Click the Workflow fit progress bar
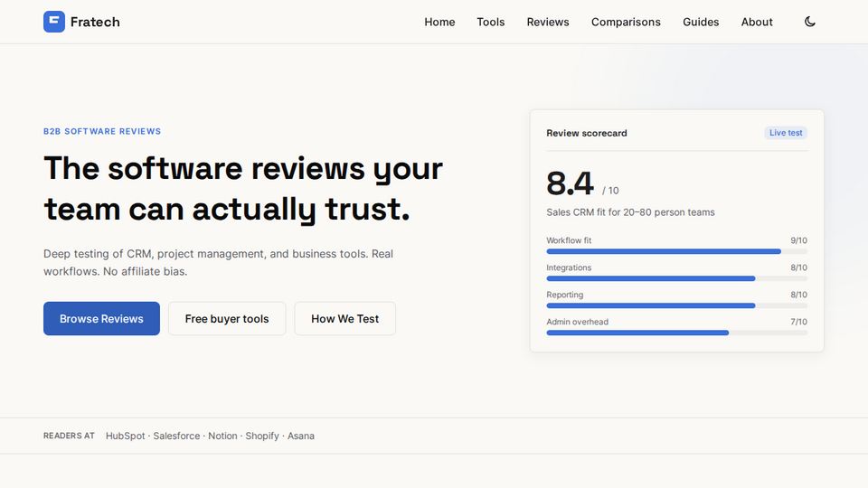868x488 pixels. [x=676, y=252]
